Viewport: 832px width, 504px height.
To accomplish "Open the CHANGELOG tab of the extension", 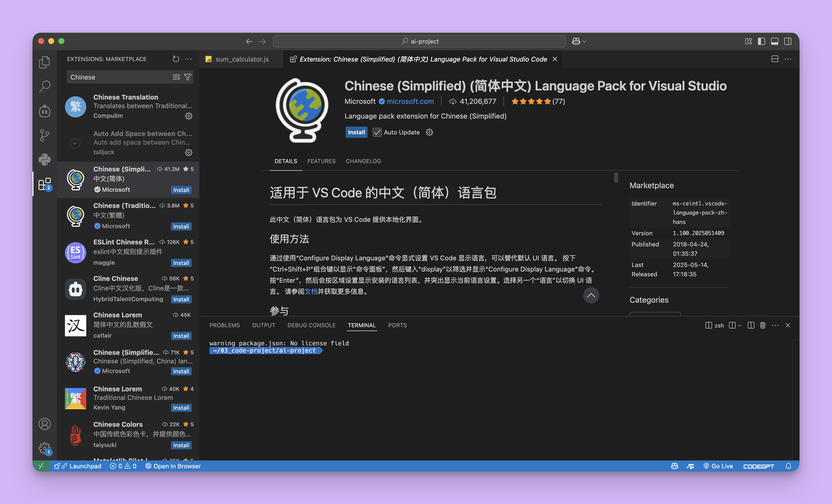I will tap(363, 160).
